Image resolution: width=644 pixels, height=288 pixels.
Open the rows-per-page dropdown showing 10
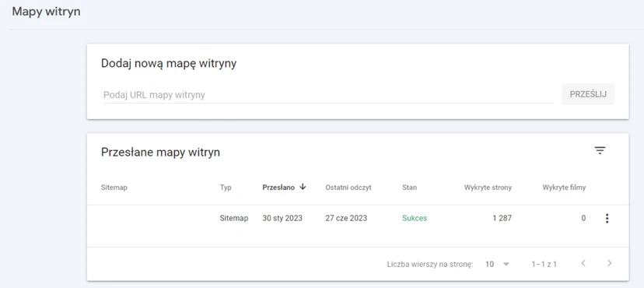coord(497,264)
